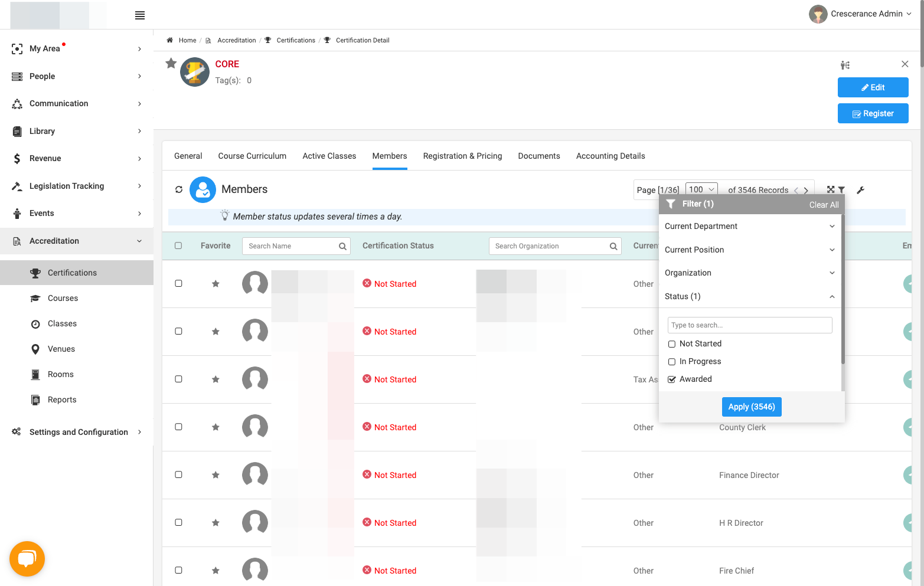The image size is (924, 586).
Task: Toggle the hamburger sidebar menu
Action: [140, 15]
